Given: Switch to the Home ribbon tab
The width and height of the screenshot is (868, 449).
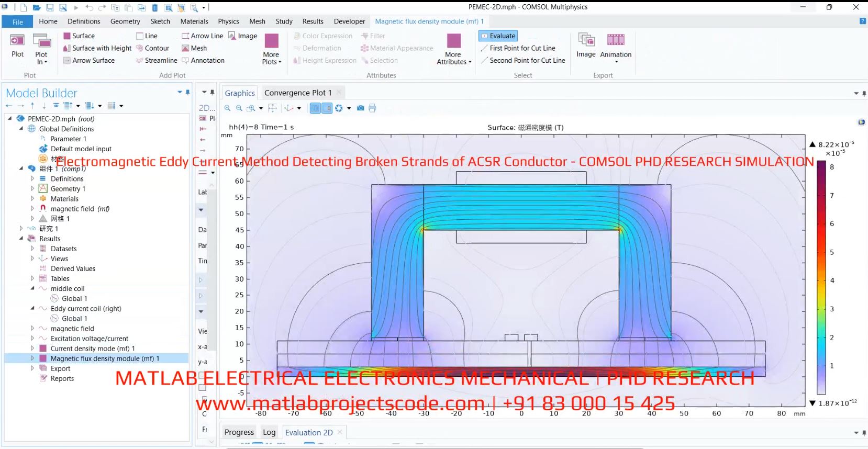Looking at the screenshot, I should [48, 21].
